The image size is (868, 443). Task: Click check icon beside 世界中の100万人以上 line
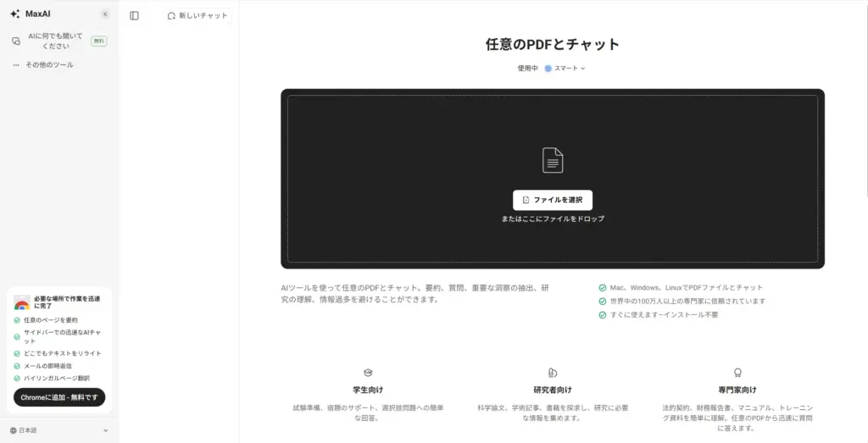[x=603, y=302]
